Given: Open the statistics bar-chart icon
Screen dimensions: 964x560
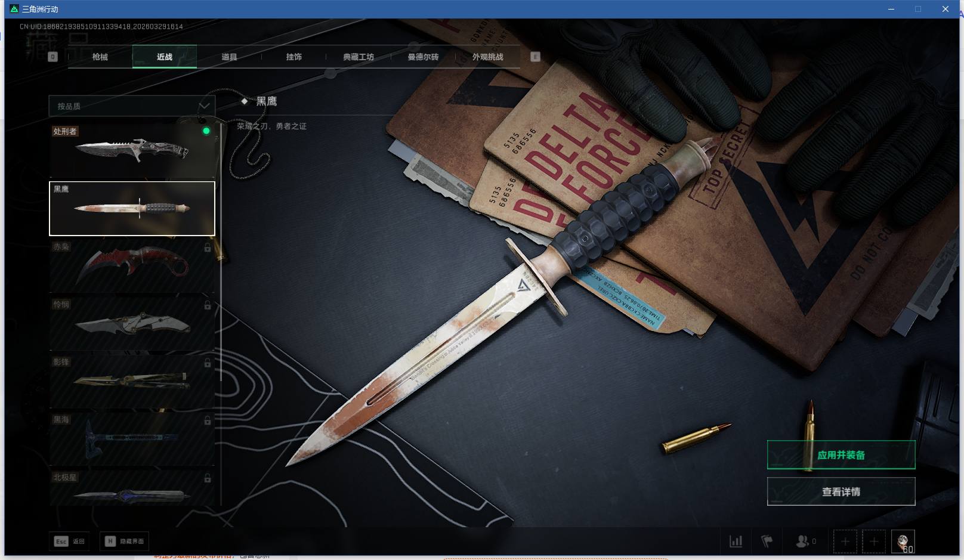Looking at the screenshot, I should pos(736,542).
